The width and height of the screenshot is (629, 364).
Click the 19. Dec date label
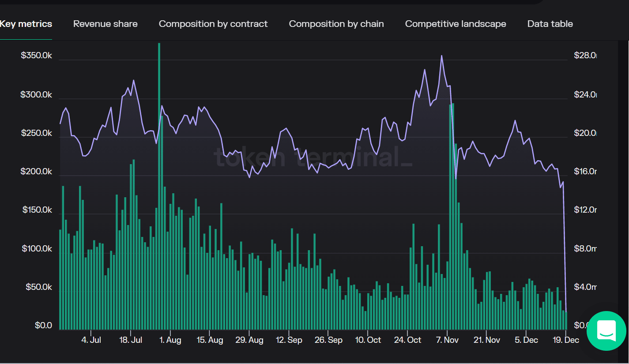tap(566, 340)
